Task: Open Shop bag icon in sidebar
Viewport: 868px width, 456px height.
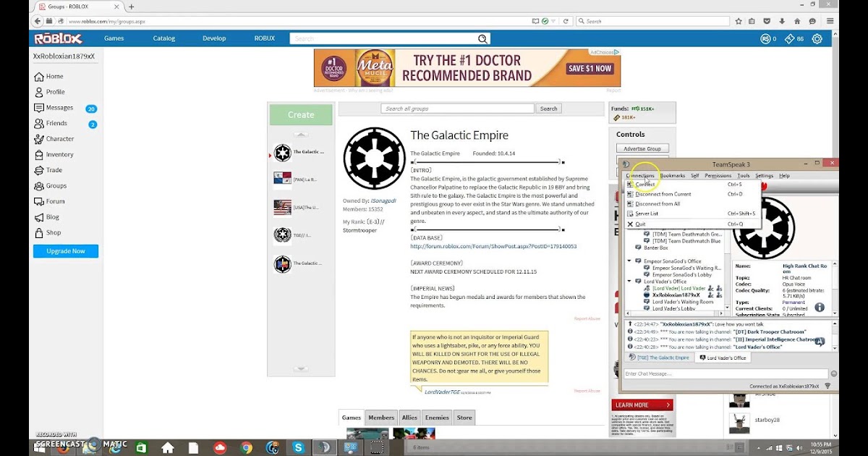Action: 39,233
